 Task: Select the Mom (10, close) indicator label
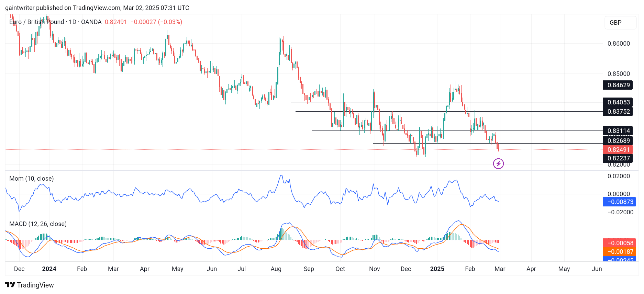pos(32,179)
